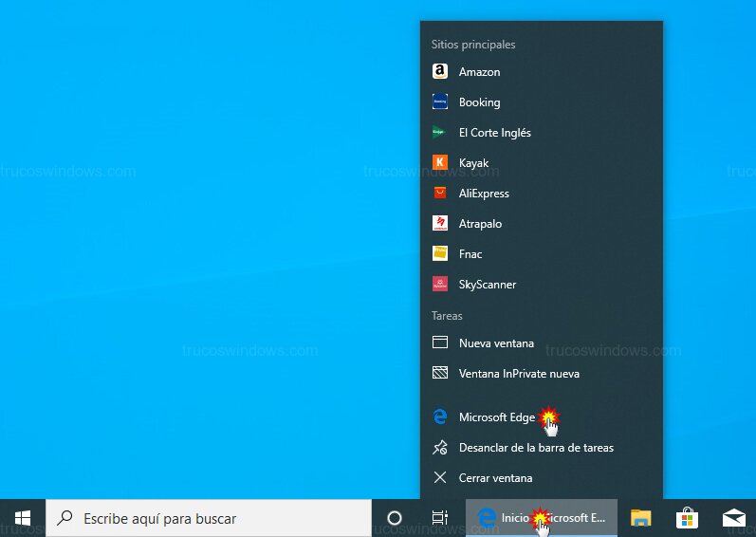Click the Edge logo in jump list
The width and height of the screenshot is (756, 537).
(440, 417)
